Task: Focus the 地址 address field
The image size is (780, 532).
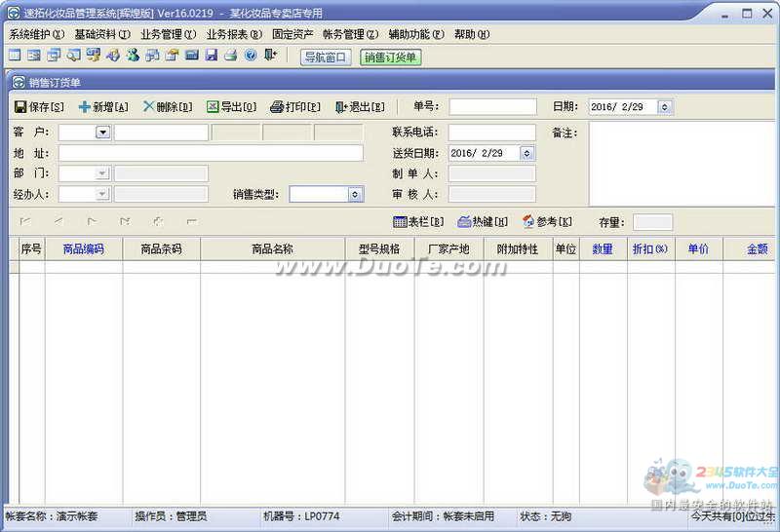Action: click(x=211, y=153)
